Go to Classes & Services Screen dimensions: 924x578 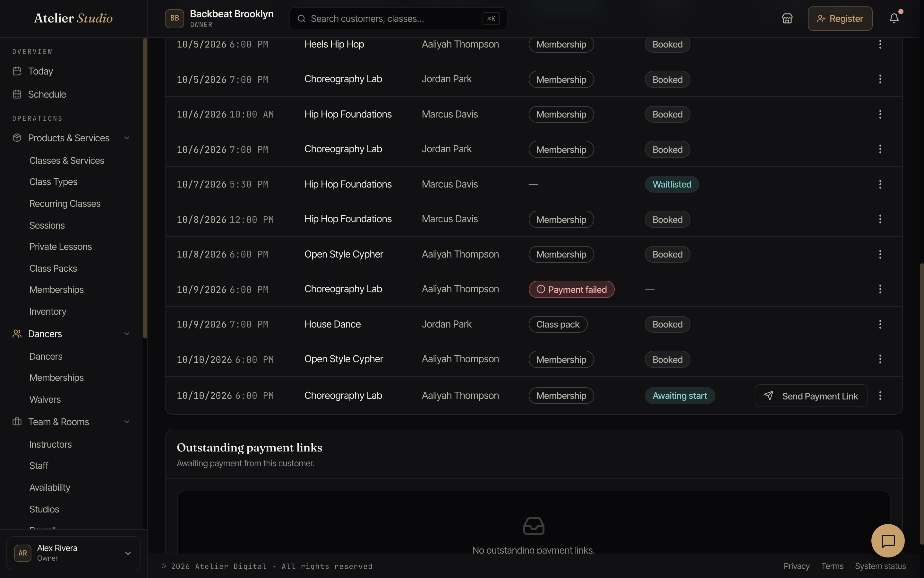[x=67, y=161]
